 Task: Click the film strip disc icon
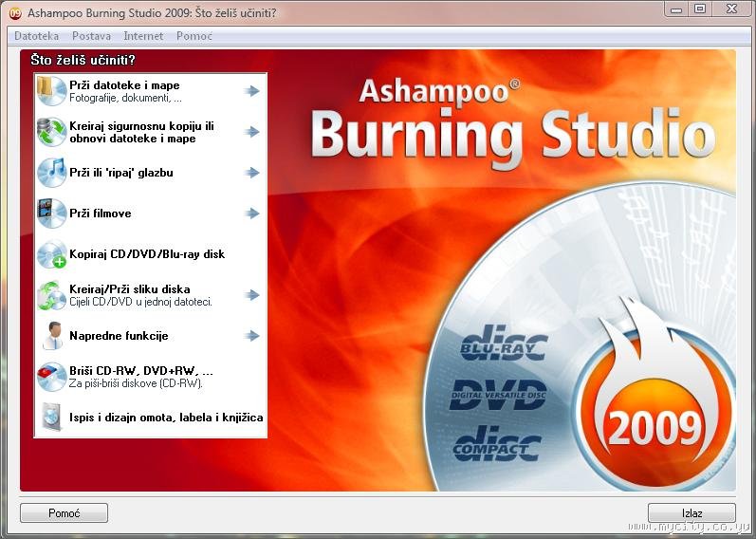[x=51, y=213]
